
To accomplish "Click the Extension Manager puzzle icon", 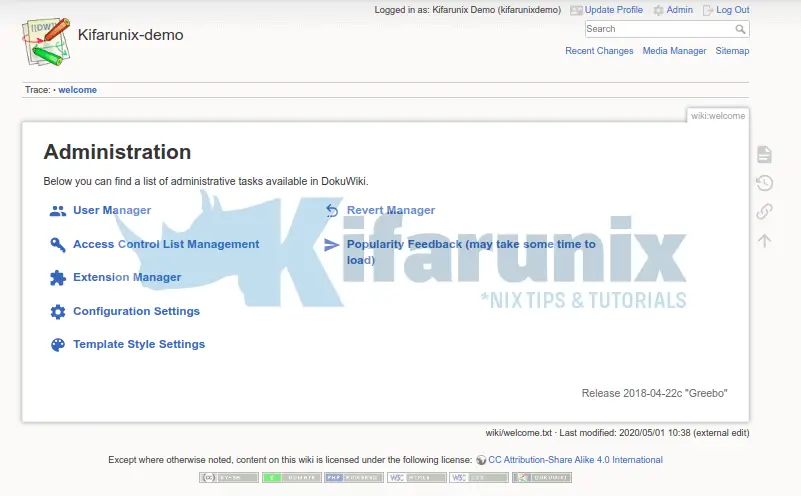I will pos(58,278).
